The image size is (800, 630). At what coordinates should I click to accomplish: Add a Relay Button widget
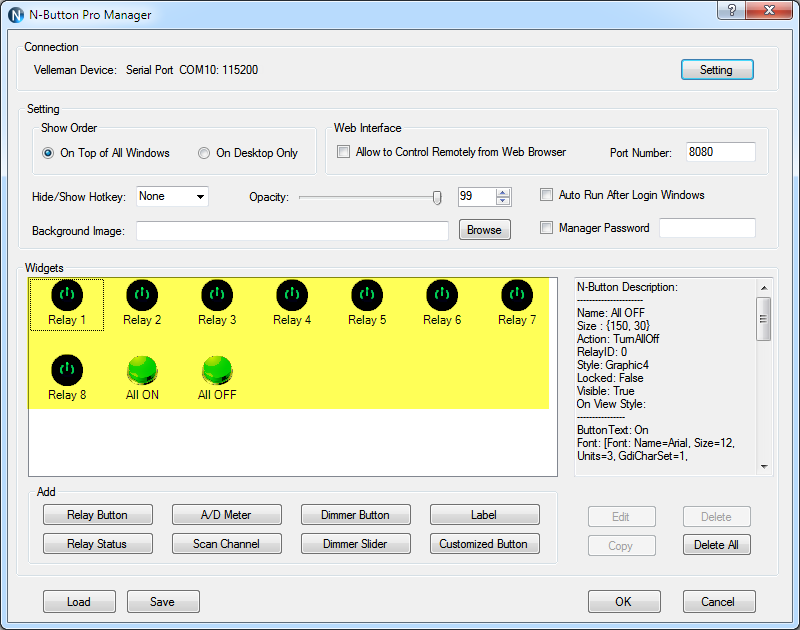97,515
